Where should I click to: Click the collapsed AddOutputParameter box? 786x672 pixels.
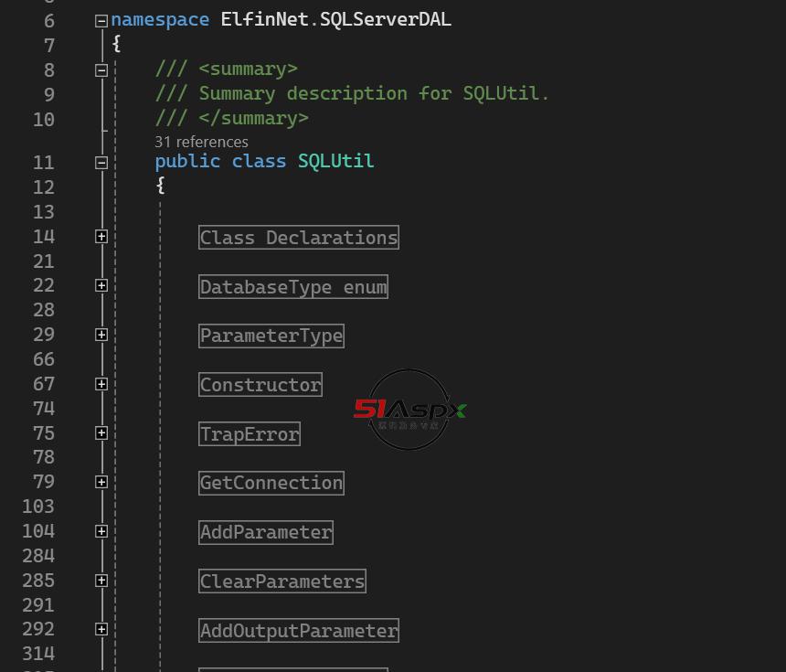click(299, 631)
